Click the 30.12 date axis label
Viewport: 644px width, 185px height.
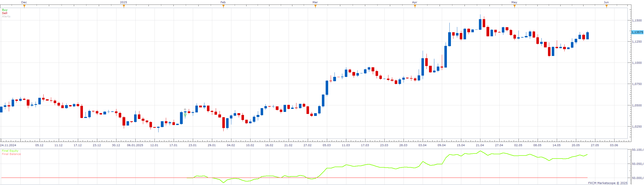[116, 145]
